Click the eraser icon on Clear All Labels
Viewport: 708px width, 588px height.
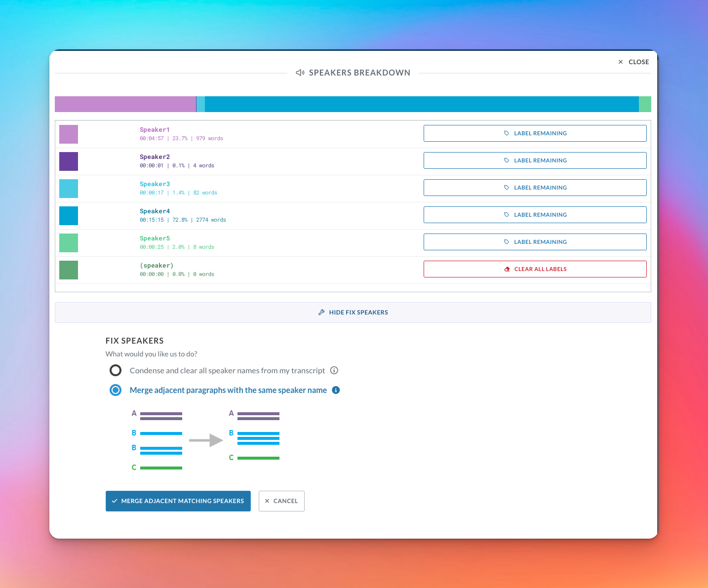(x=507, y=269)
